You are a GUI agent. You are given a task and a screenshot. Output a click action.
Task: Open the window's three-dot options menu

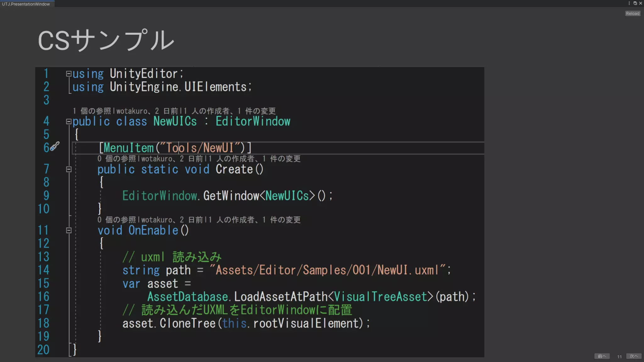629,3
